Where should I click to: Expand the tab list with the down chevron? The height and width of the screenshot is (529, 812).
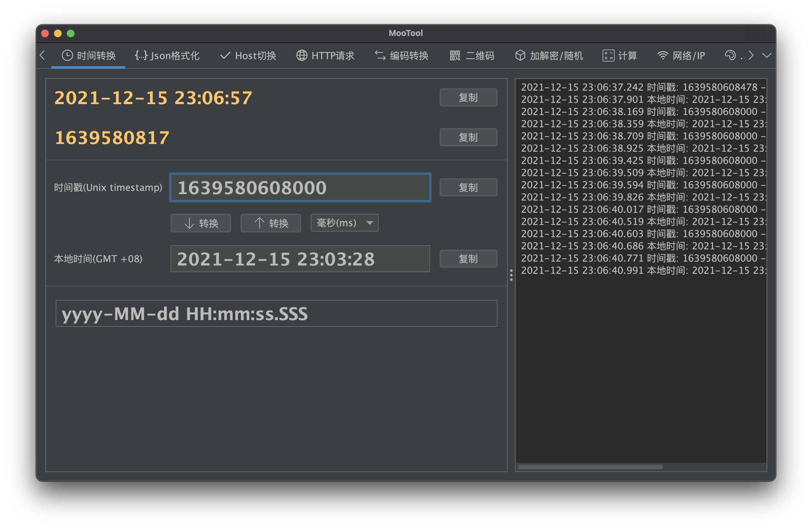767,55
